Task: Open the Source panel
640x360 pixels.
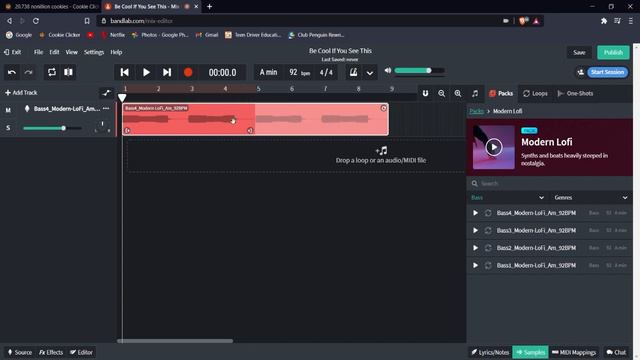Action: pos(20,352)
